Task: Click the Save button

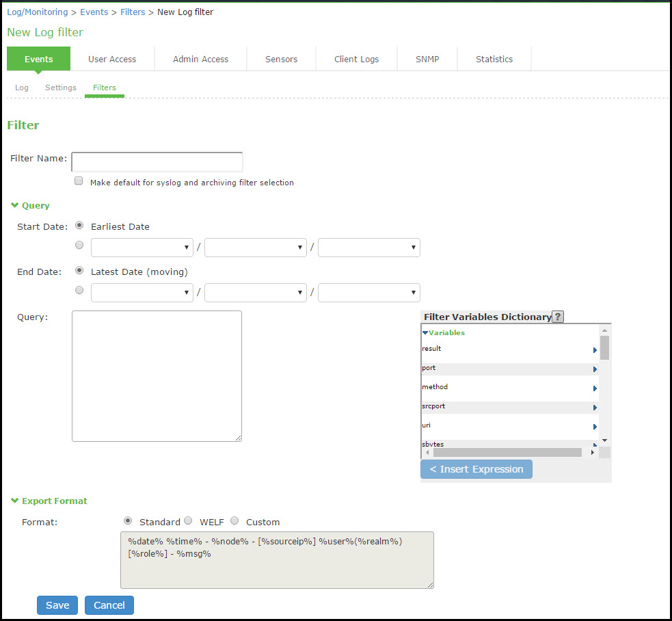Action: pyautogui.click(x=57, y=605)
